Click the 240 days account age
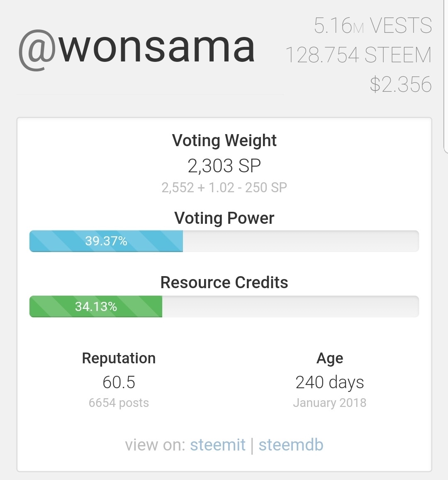The image size is (448, 480). (x=329, y=382)
